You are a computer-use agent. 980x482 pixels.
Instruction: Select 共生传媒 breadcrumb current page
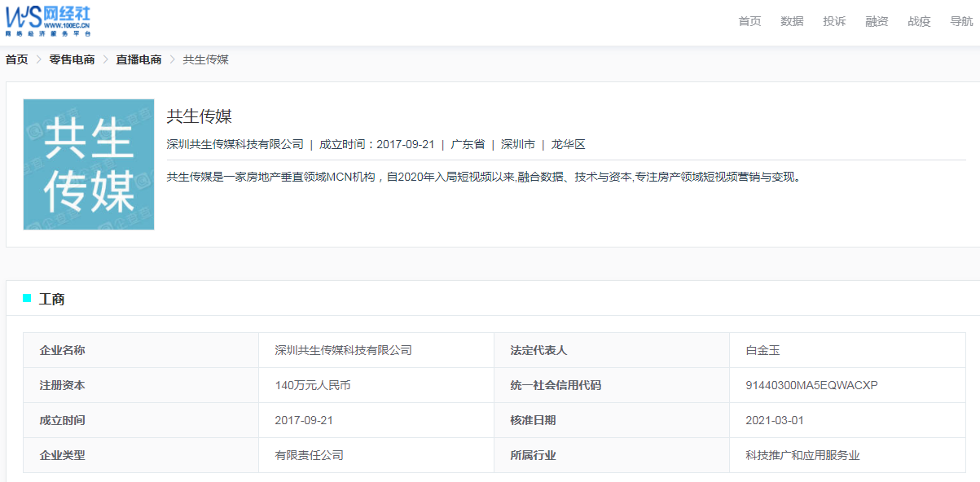coord(205,59)
